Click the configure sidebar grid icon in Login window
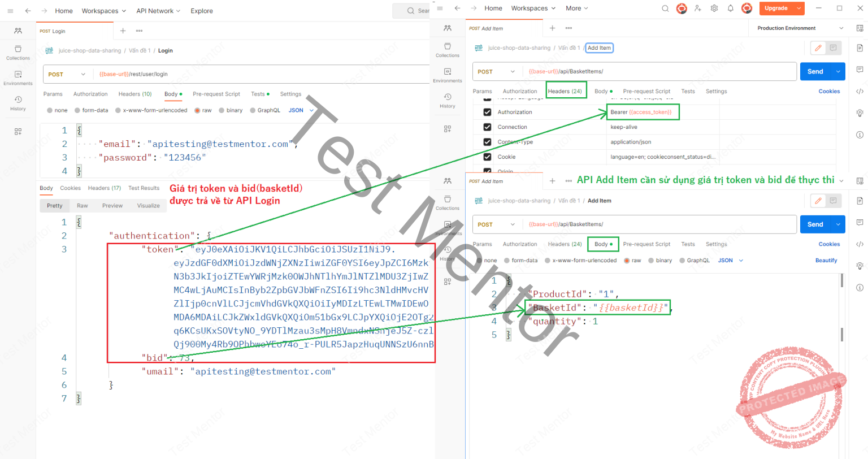 coord(18,131)
